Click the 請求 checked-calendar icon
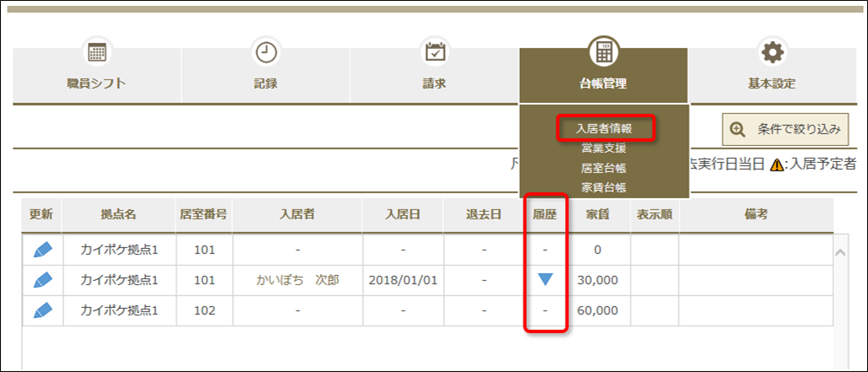The image size is (868, 372). 435,53
